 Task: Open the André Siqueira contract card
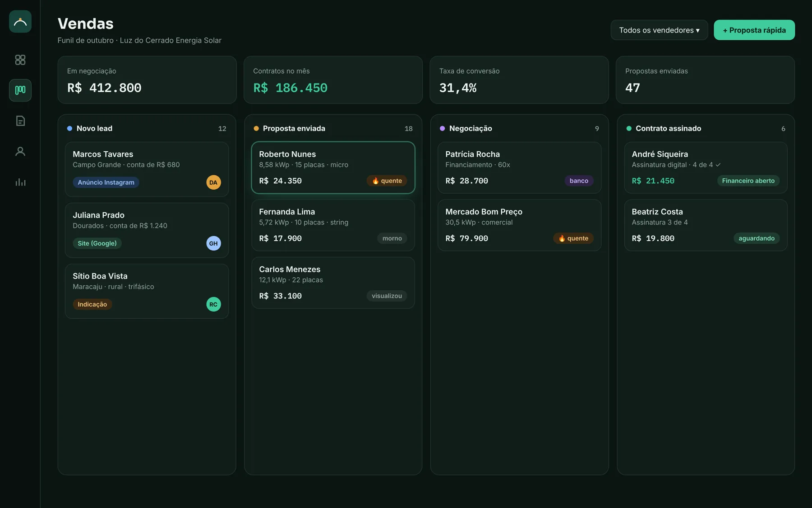point(706,168)
